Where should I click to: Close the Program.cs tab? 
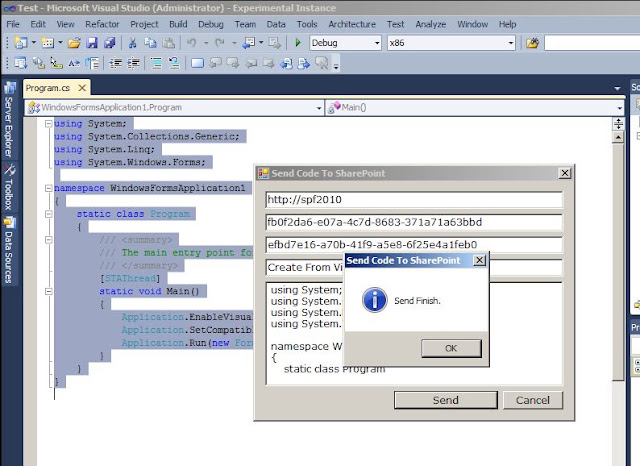click(x=82, y=88)
